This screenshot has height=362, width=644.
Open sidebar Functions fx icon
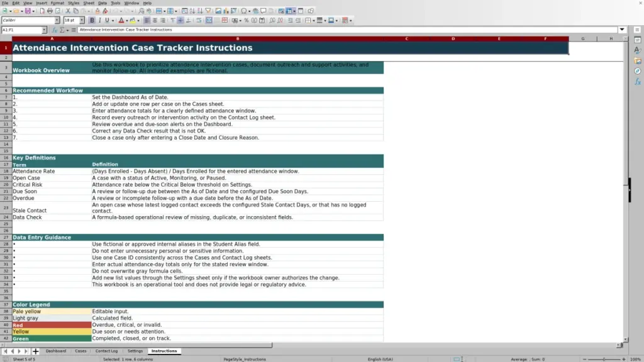[x=638, y=82]
